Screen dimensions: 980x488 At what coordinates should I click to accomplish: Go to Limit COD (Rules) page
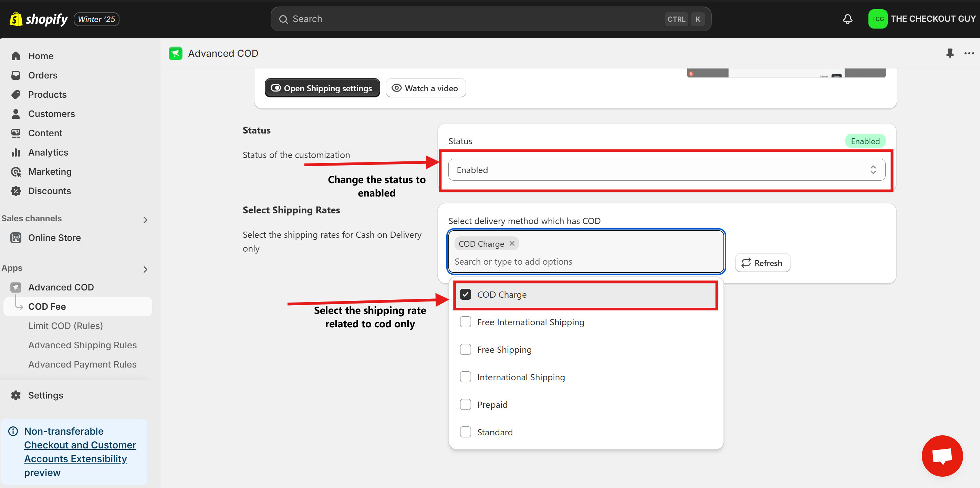pos(65,326)
